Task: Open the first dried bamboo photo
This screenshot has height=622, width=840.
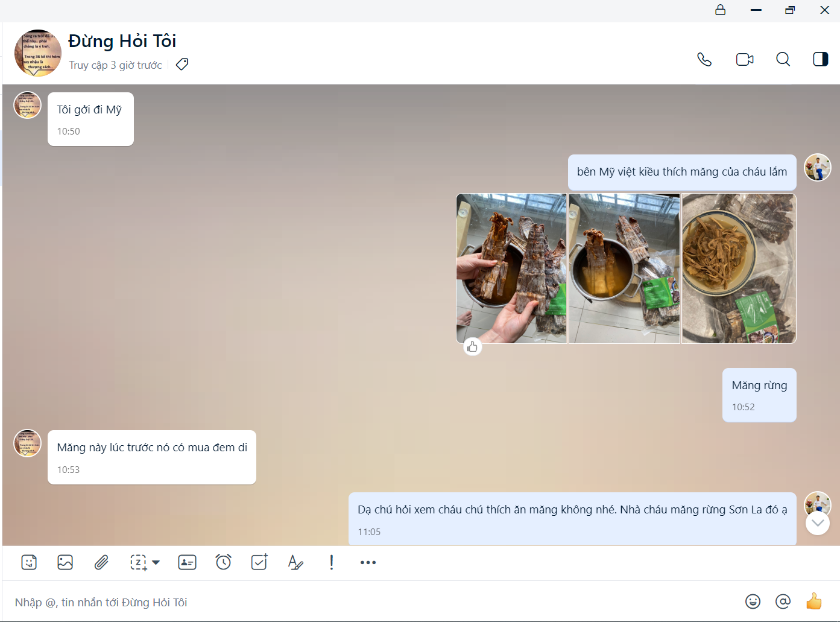Action: pos(511,268)
